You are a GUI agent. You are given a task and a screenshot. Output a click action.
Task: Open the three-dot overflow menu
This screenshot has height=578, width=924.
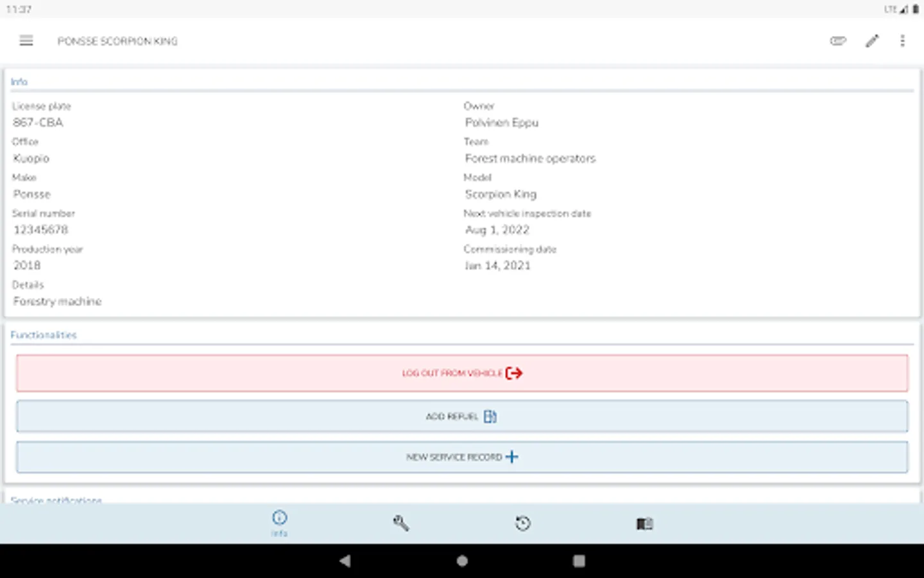[x=903, y=41]
